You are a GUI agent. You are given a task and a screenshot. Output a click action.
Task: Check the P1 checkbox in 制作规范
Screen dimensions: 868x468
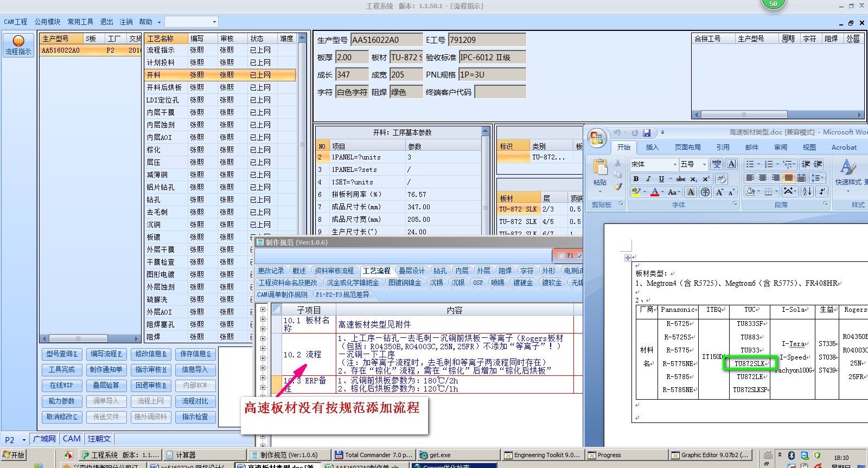click(561, 255)
